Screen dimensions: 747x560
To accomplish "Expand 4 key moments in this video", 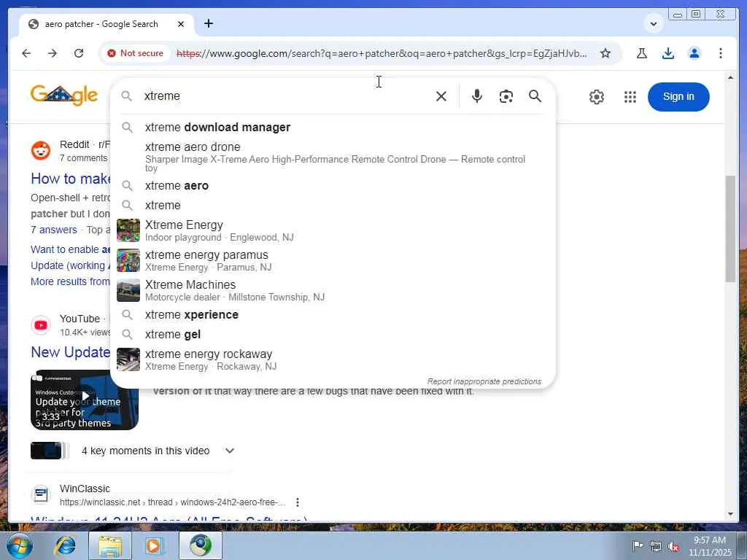I will click(230, 451).
